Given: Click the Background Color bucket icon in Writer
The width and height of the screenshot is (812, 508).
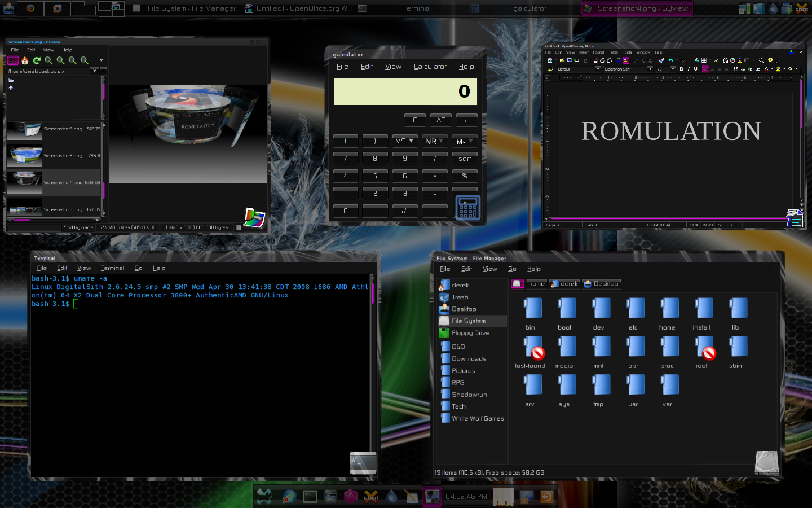Looking at the screenshot, I should click(790, 69).
